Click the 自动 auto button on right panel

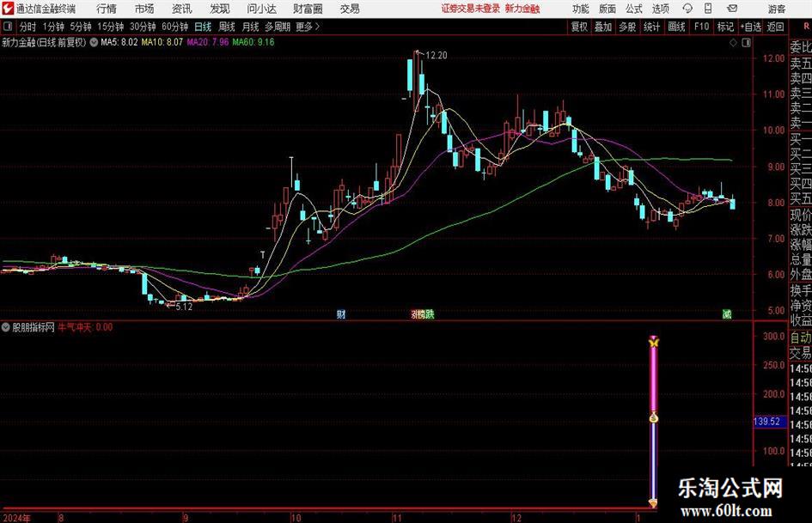click(x=801, y=338)
